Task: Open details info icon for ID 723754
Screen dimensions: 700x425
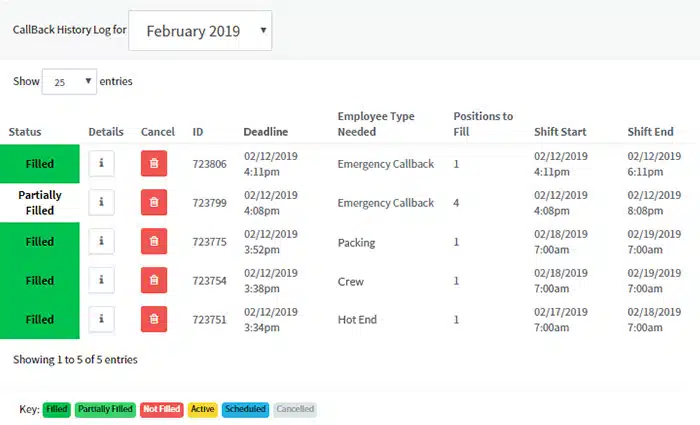Action: [x=101, y=280]
